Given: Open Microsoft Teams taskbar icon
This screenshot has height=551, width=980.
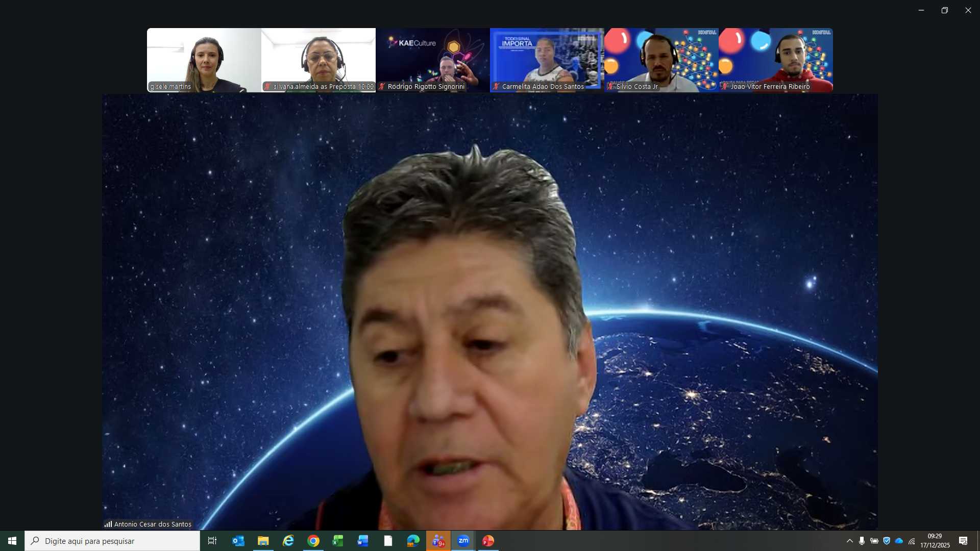Looking at the screenshot, I should click(x=438, y=541).
